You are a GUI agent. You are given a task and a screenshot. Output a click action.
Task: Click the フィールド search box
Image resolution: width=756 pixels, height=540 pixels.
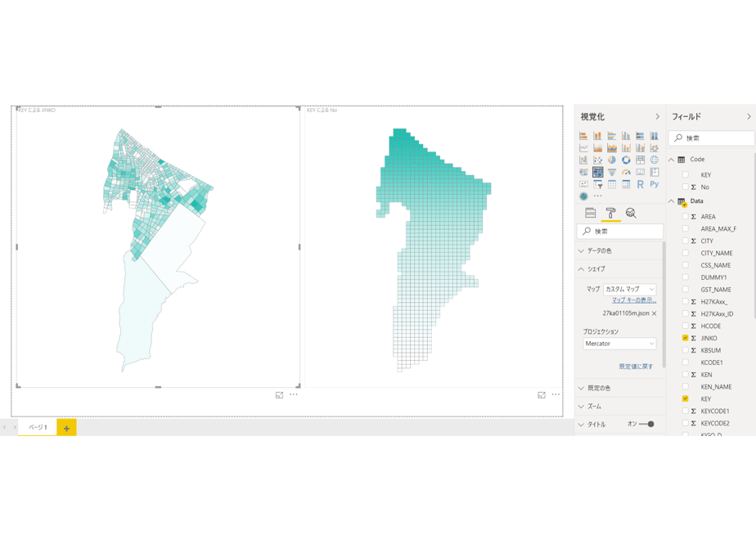pyautogui.click(x=711, y=138)
